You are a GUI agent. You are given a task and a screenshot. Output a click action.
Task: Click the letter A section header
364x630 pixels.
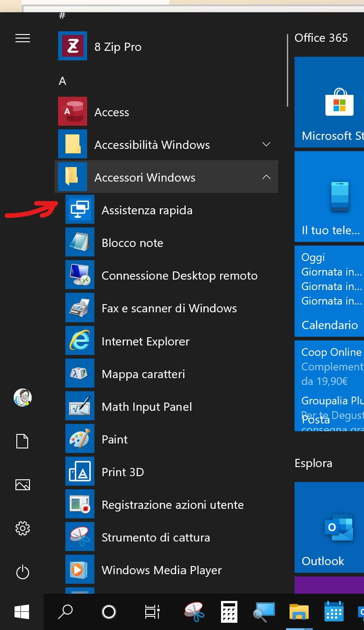pyautogui.click(x=63, y=81)
